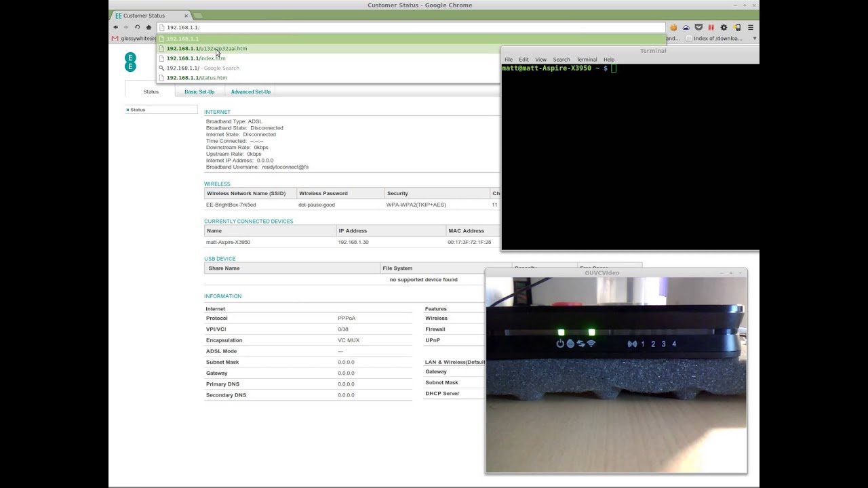Click the DHCP Server label
Viewport: 868px width, 488px height.
[442, 393]
